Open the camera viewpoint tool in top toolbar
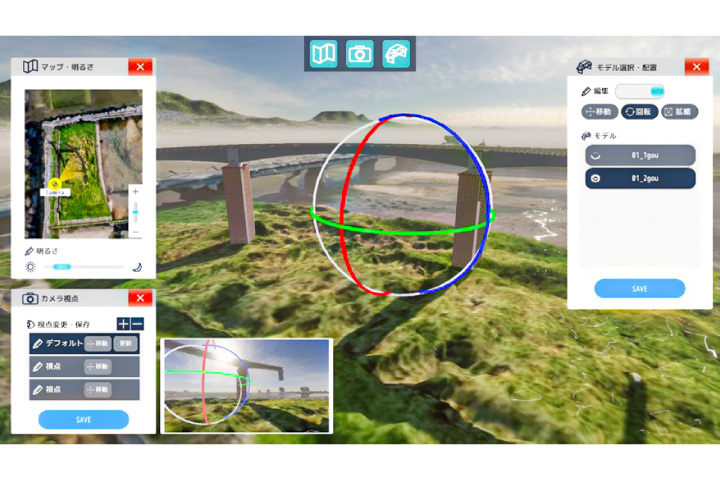The width and height of the screenshot is (720, 480). point(360,54)
